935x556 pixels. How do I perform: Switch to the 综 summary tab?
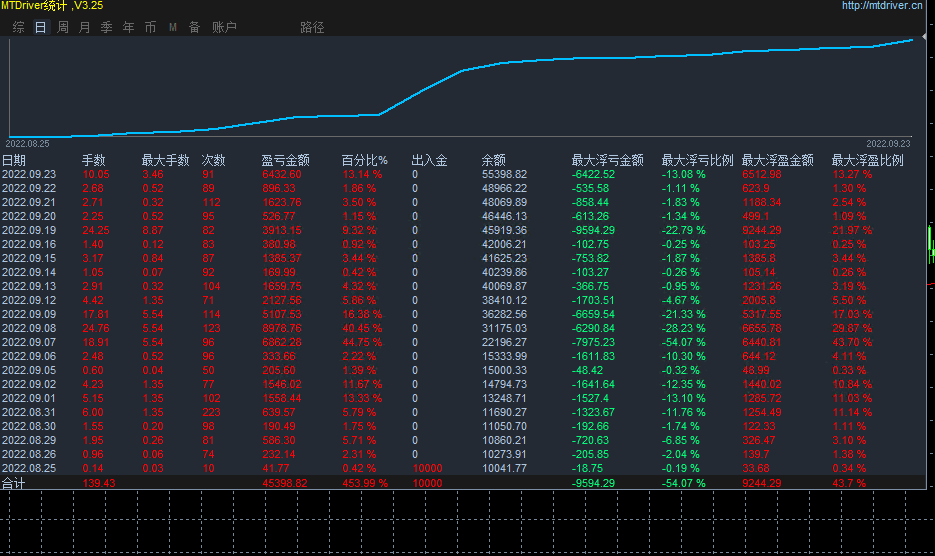click(x=19, y=27)
